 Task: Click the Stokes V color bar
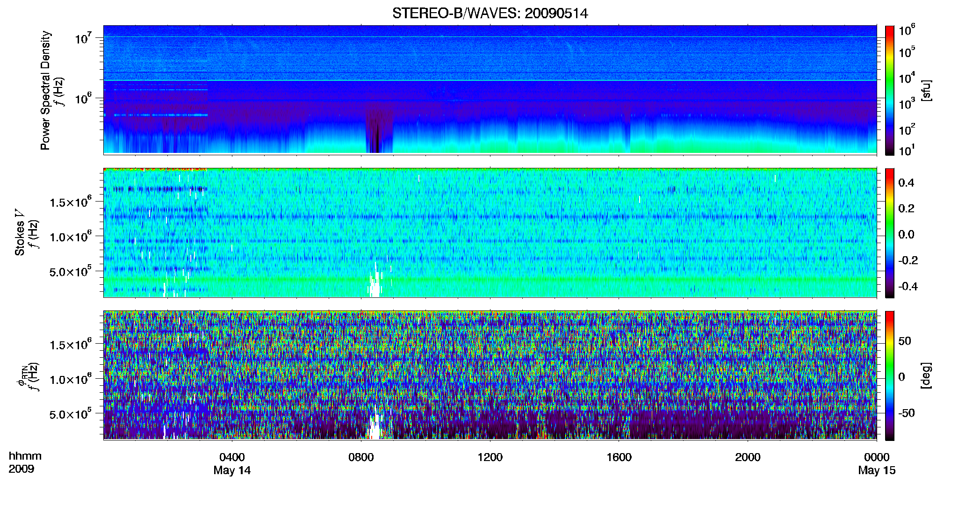pos(889,233)
